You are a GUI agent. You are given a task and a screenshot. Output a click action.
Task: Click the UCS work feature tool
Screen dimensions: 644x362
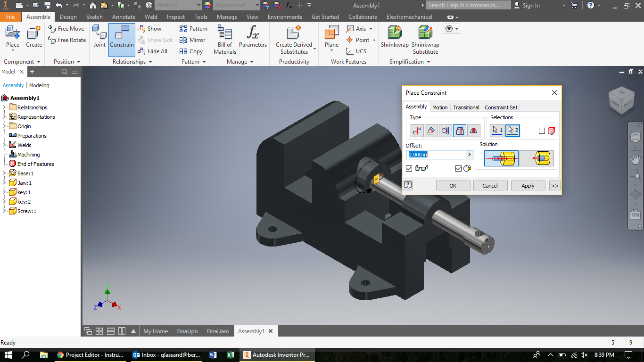point(356,51)
